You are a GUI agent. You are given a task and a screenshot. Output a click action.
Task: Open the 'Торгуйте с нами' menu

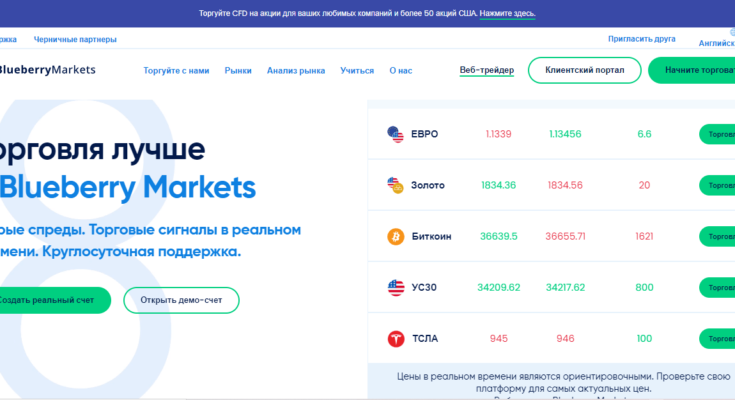point(176,71)
